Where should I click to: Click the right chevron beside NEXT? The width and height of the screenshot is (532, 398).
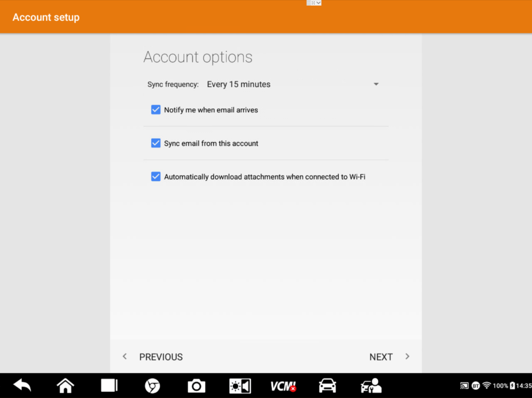pyautogui.click(x=407, y=356)
